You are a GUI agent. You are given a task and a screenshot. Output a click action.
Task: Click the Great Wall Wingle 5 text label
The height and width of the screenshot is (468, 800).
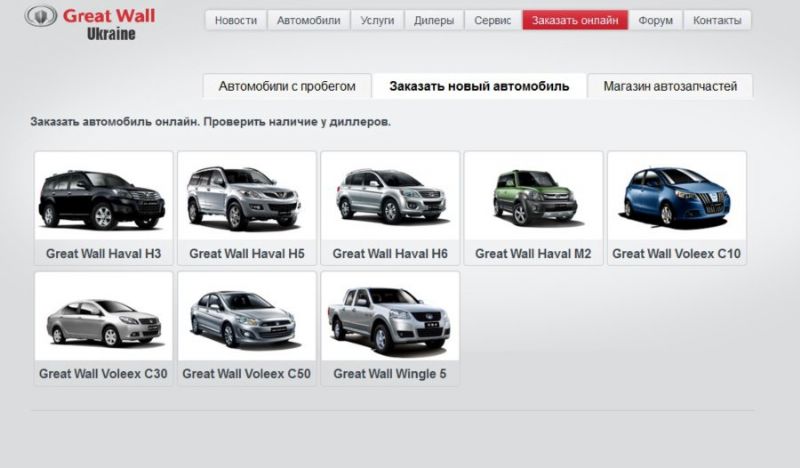[390, 374]
